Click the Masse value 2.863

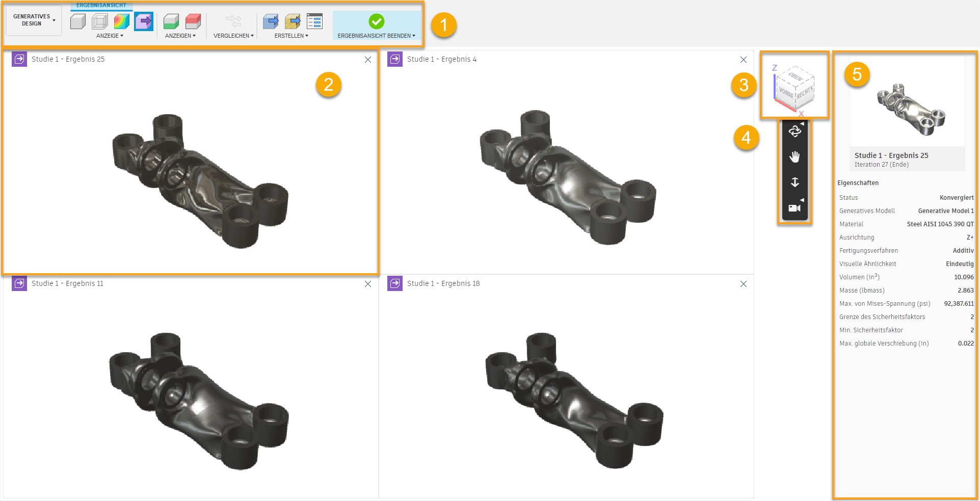pos(965,291)
